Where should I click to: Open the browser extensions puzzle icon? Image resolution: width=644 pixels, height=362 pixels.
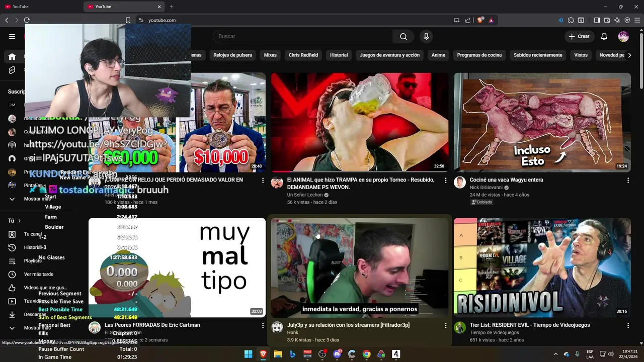point(571,20)
